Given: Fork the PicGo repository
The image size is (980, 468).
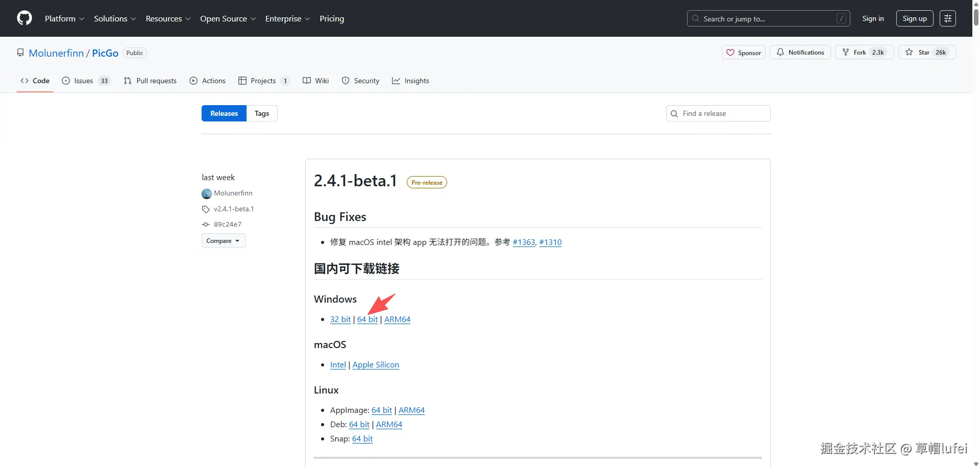Looking at the screenshot, I should (x=864, y=52).
